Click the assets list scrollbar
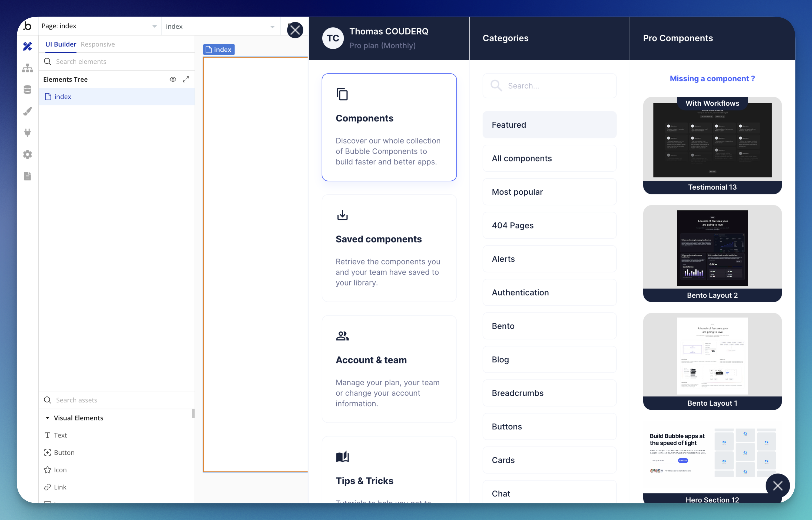This screenshot has width=812, height=520. point(193,413)
